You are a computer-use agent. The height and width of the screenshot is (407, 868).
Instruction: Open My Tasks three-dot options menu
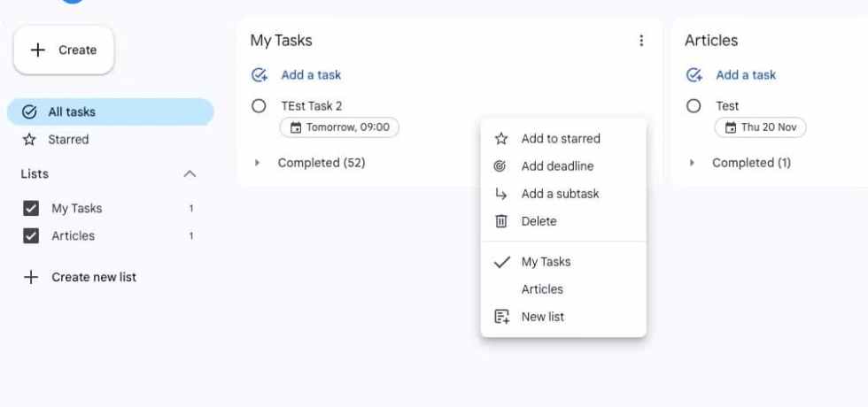point(641,41)
